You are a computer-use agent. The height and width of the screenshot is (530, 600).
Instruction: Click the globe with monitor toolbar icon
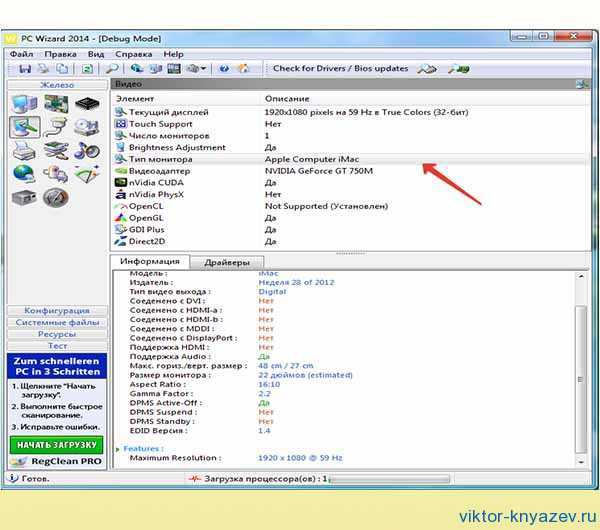[x=137, y=69]
